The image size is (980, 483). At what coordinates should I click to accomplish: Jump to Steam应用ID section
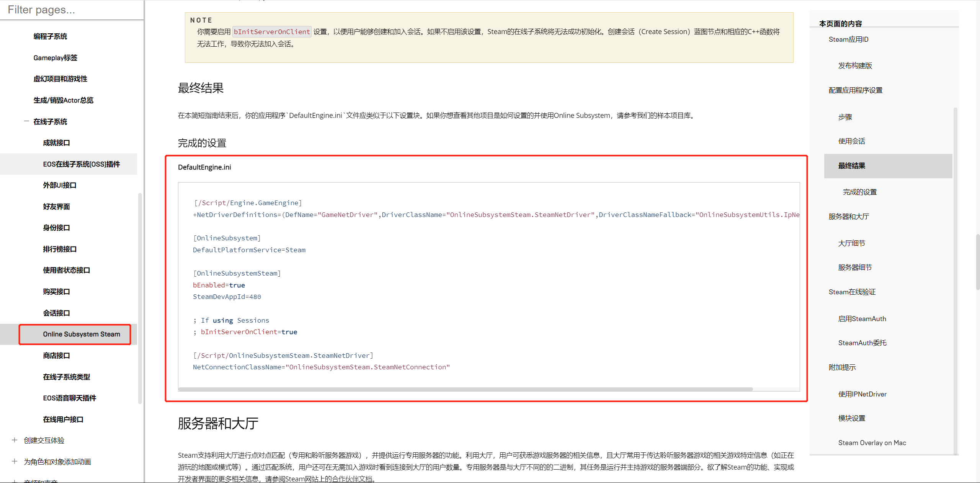tap(848, 39)
